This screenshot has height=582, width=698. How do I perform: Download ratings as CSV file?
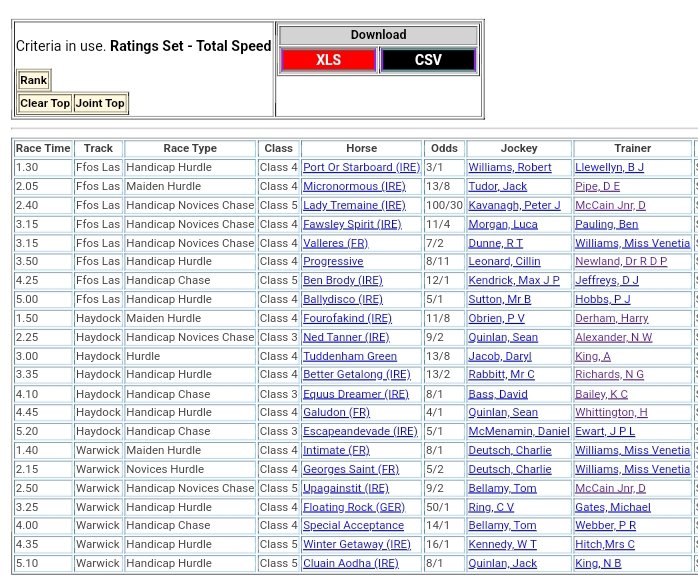(x=428, y=60)
